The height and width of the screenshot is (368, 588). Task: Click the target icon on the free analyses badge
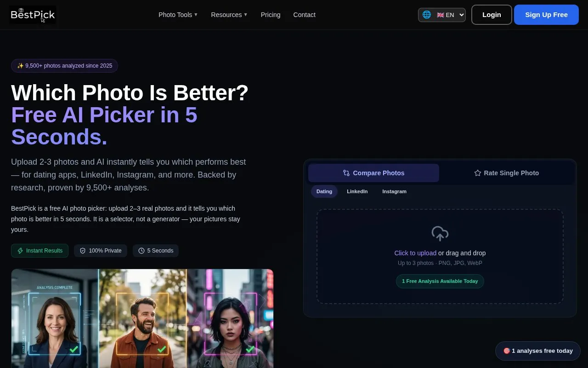(507, 351)
